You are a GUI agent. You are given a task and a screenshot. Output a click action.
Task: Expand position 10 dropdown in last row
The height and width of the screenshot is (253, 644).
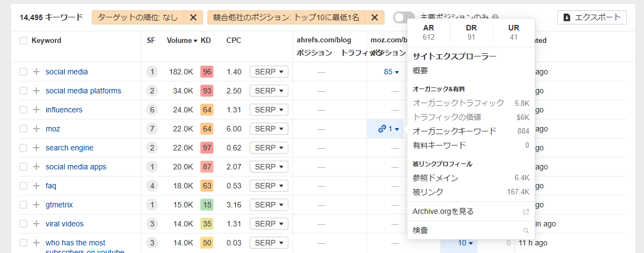pyautogui.click(x=465, y=243)
